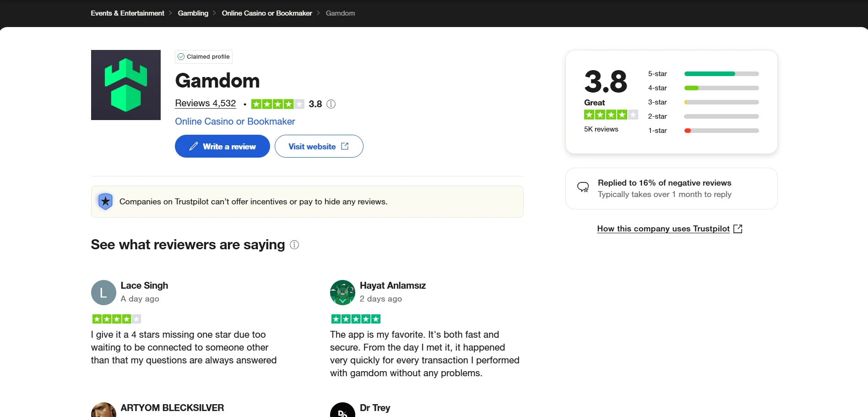Image resolution: width=868 pixels, height=417 pixels.
Task: Click the Gamdom company heading
Action: click(x=217, y=81)
